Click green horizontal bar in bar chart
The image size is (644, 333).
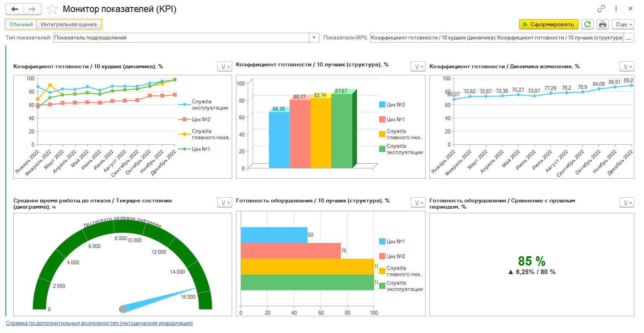click(307, 282)
